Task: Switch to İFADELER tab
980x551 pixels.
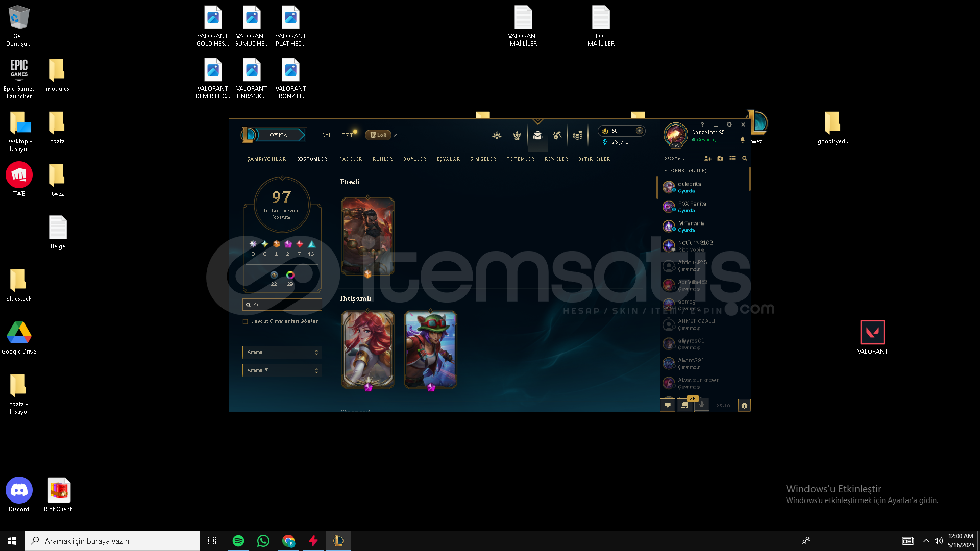Action: pos(350,159)
